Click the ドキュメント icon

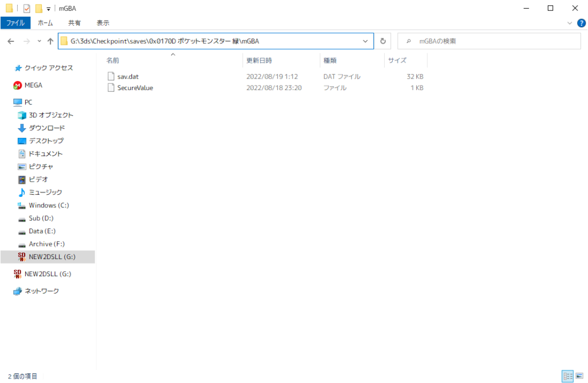(x=22, y=154)
